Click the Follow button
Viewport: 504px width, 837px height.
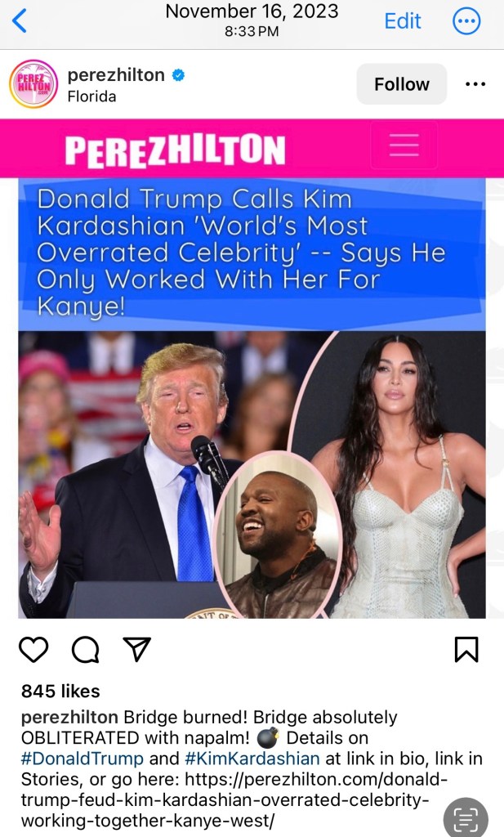[402, 84]
